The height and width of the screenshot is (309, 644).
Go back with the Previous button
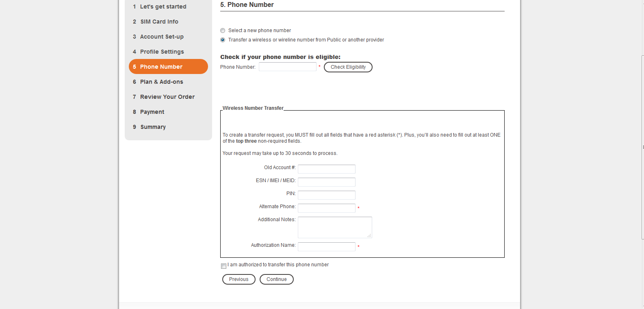(x=239, y=279)
